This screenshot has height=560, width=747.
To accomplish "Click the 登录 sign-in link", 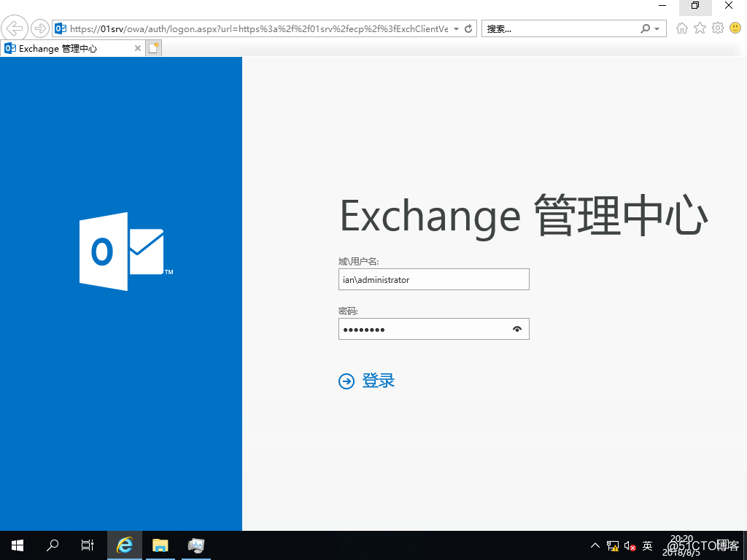I will pos(379,381).
